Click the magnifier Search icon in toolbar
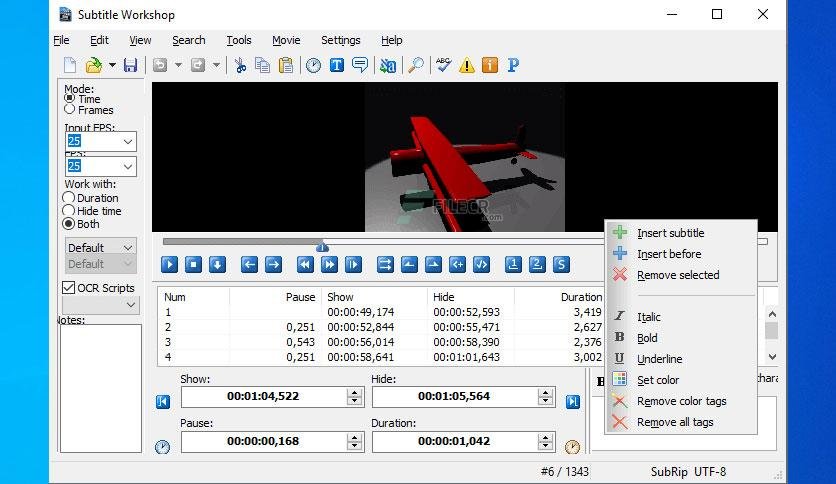 click(x=416, y=65)
